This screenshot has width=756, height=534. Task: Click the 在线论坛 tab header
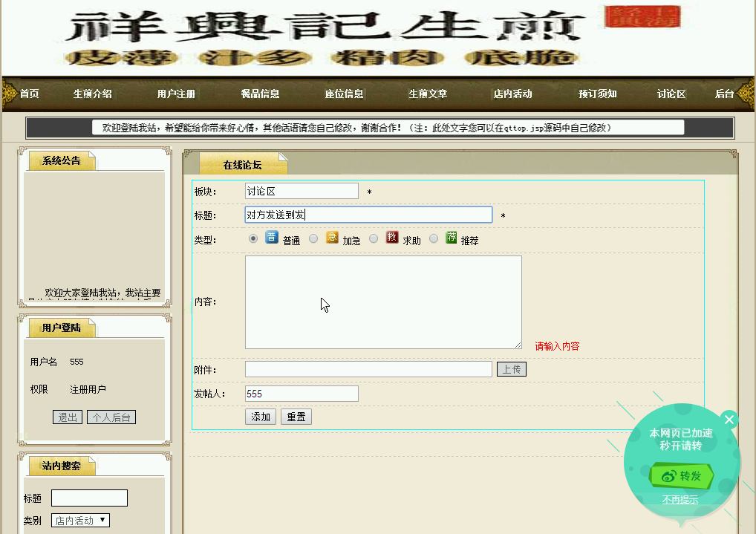pos(243,164)
